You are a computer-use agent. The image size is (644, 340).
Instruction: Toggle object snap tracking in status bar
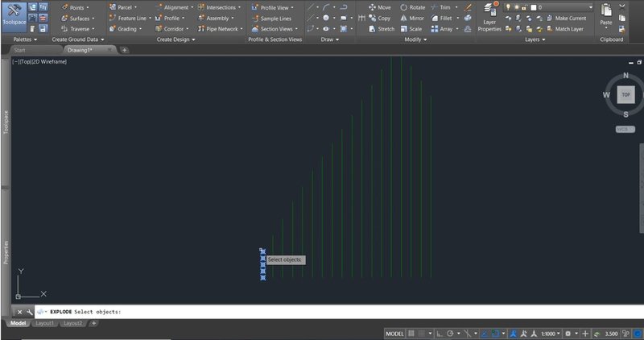tap(485, 334)
